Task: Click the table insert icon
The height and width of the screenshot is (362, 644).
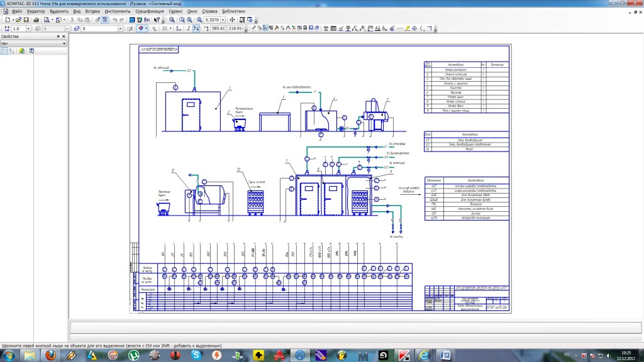Action: (x=333, y=28)
